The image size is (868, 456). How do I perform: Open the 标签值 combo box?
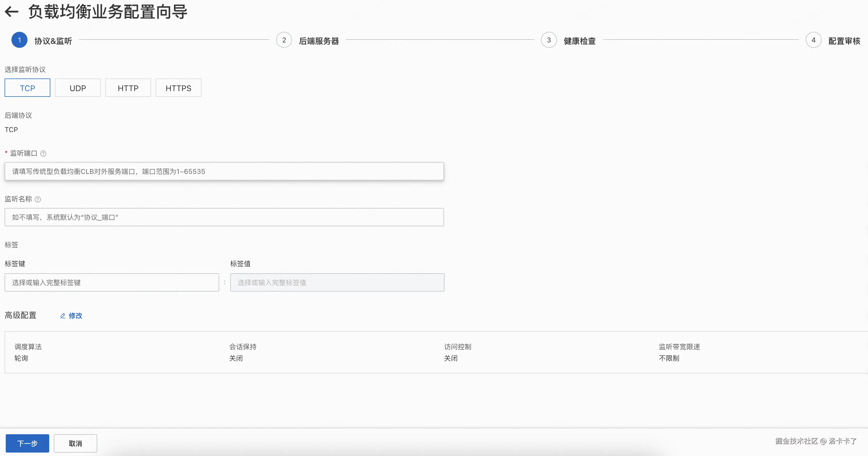pyautogui.click(x=337, y=283)
